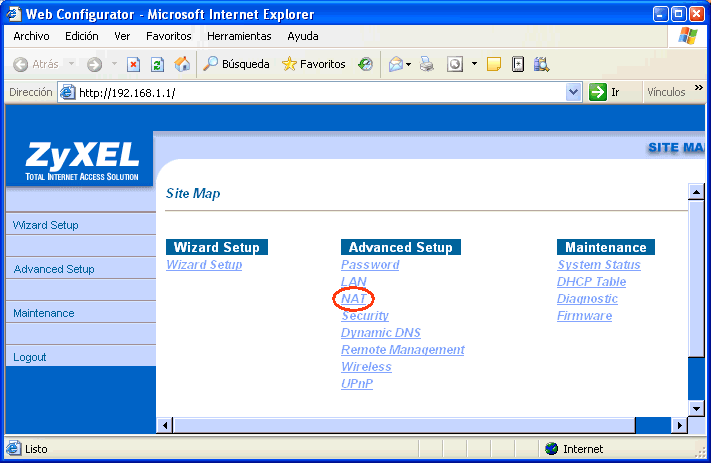
Task: Click the vertical scrollbar up arrow
Action: pyautogui.click(x=696, y=192)
